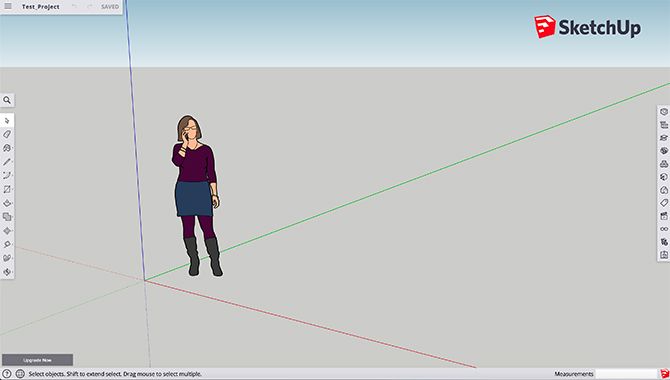The height and width of the screenshot is (380, 670).
Task: Activate the Paint tool
Action: click(7, 148)
